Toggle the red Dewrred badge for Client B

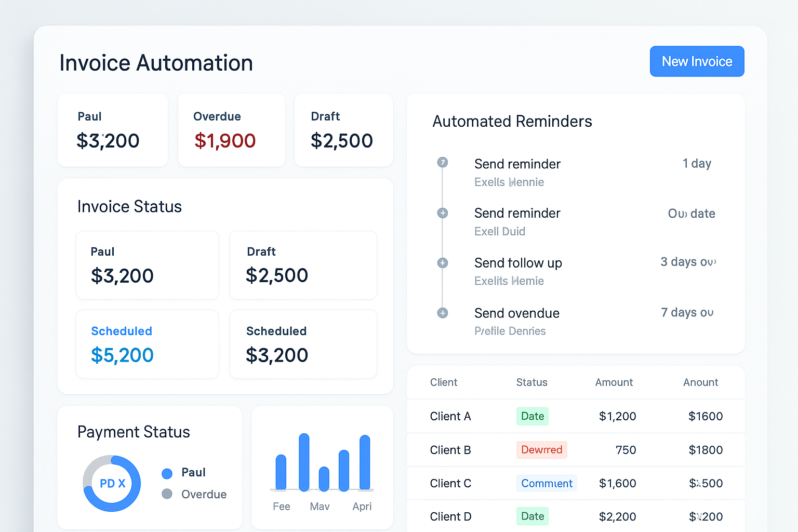pos(541,450)
